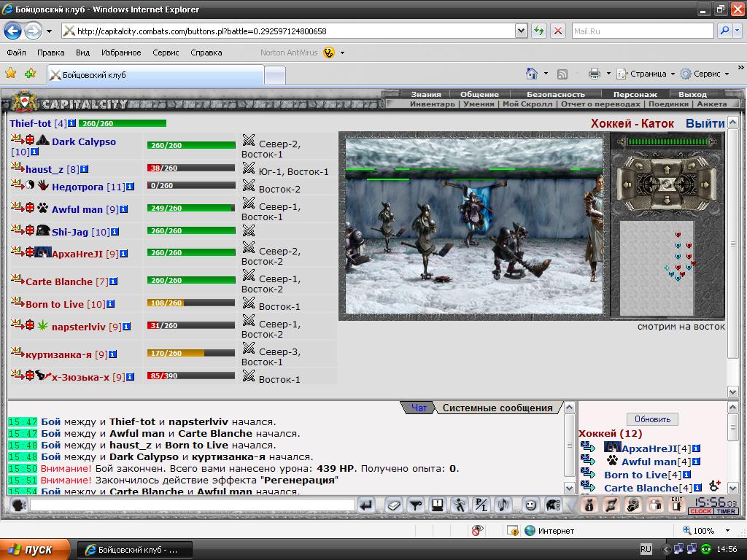Click the save chat log icon

pyautogui.click(x=438, y=505)
